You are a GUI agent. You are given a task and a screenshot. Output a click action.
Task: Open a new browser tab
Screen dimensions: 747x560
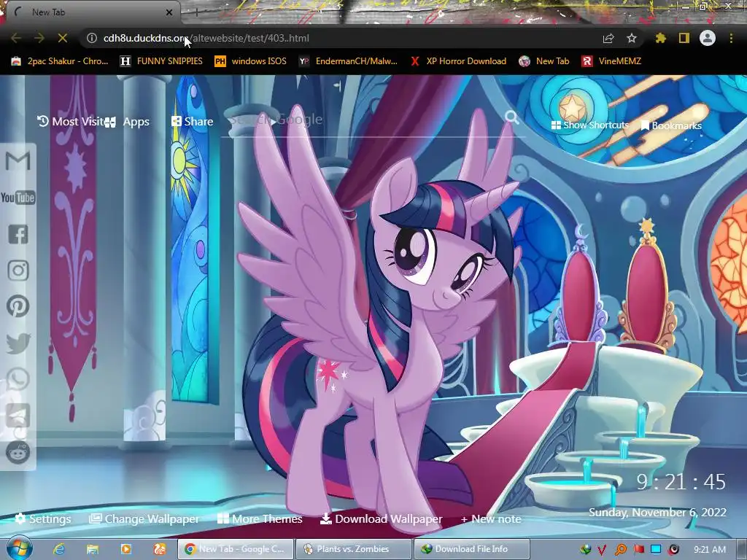point(196,13)
